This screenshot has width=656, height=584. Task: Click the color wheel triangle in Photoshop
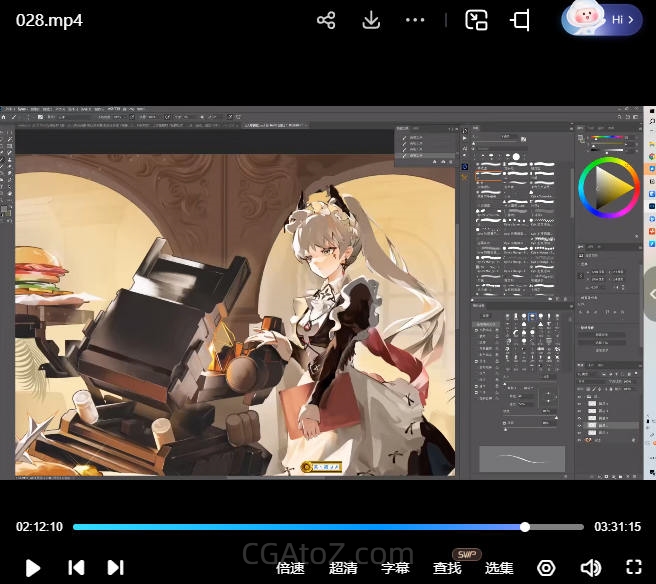pos(612,187)
